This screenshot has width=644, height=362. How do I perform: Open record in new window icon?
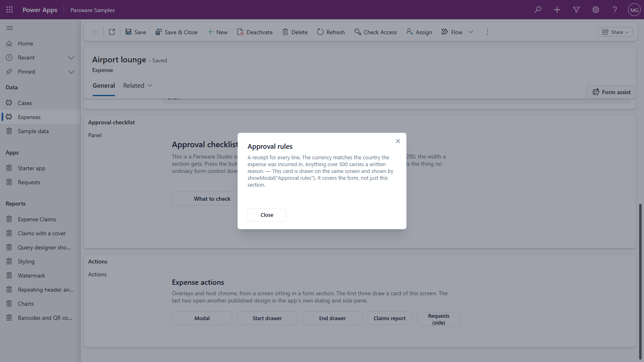tap(112, 32)
